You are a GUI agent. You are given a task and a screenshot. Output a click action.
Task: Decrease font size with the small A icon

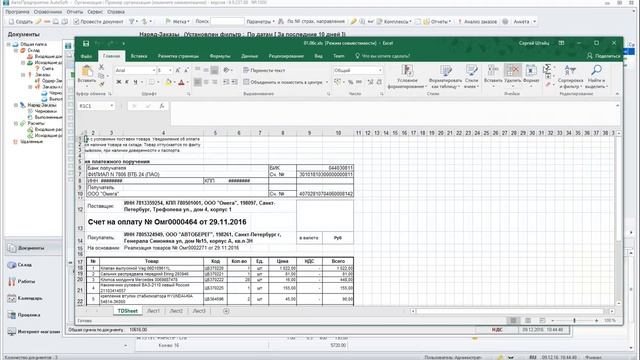click(x=186, y=70)
